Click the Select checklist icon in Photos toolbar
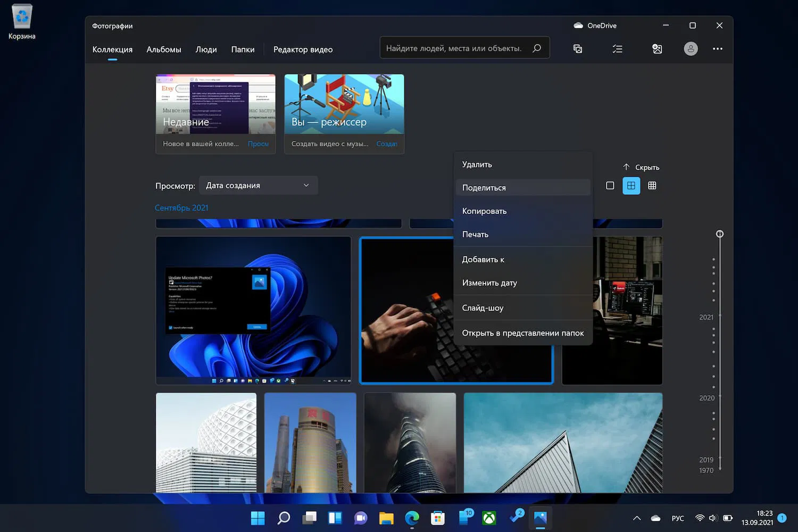The width and height of the screenshot is (798, 532). [x=617, y=49]
